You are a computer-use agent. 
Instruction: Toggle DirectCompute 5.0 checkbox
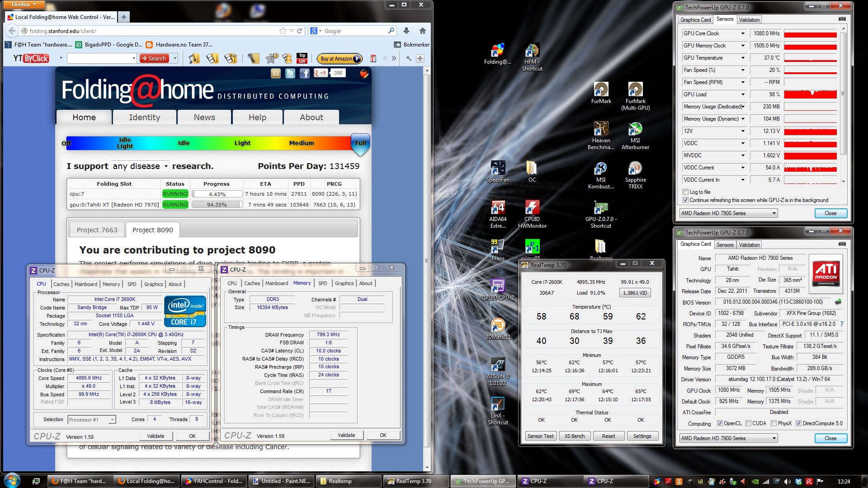(799, 423)
